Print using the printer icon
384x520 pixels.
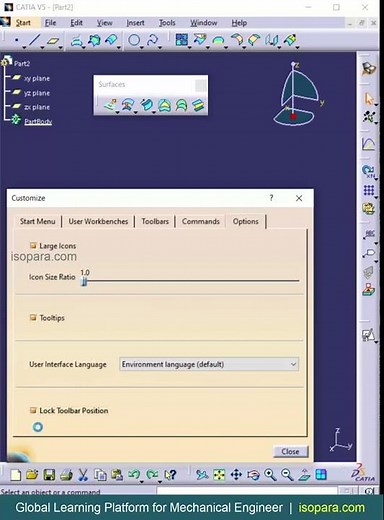click(66, 475)
